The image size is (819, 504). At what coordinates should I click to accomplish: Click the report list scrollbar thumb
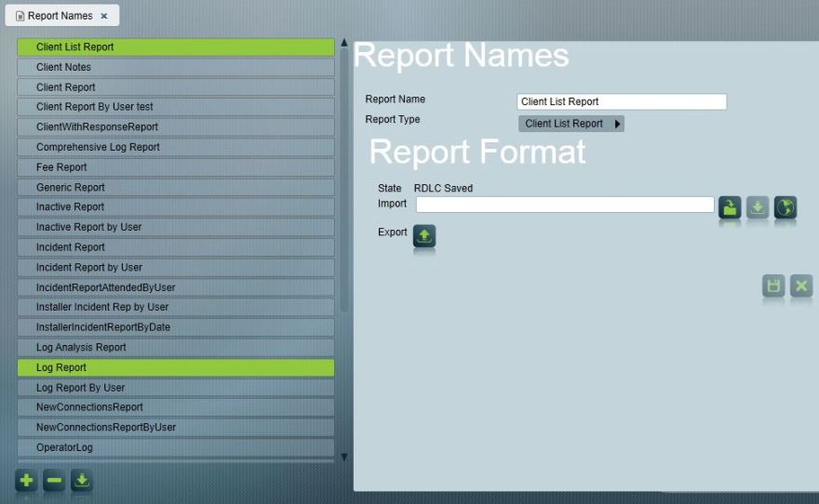coord(344,180)
